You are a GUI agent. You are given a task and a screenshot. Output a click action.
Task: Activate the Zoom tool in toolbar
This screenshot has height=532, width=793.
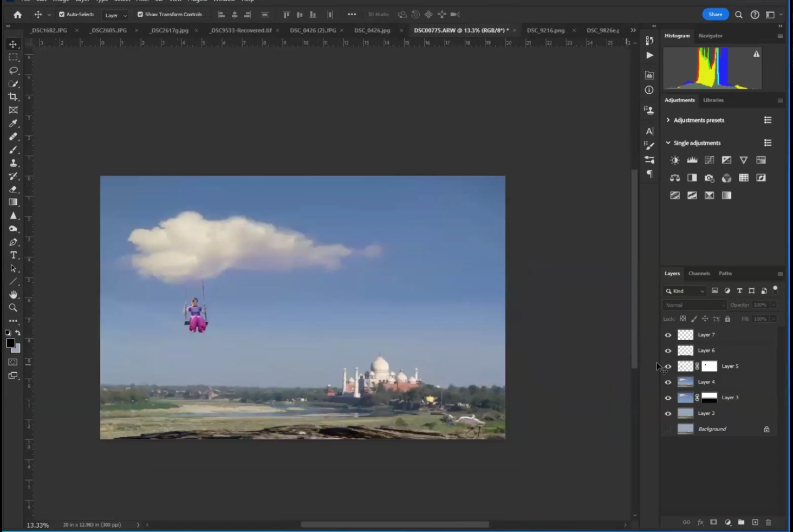[x=13, y=308]
